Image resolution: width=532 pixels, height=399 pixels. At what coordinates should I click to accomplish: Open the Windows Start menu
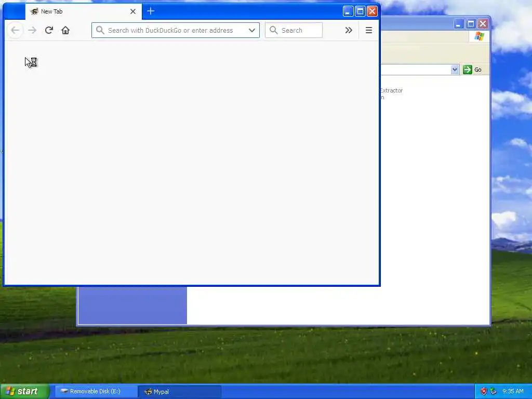click(25, 392)
